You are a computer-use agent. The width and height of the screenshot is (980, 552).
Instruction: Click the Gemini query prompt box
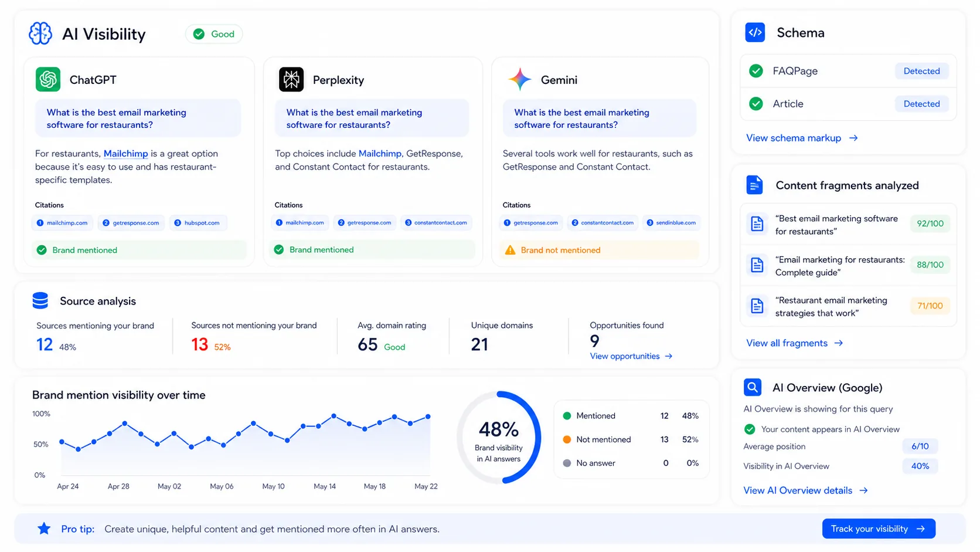click(x=600, y=118)
